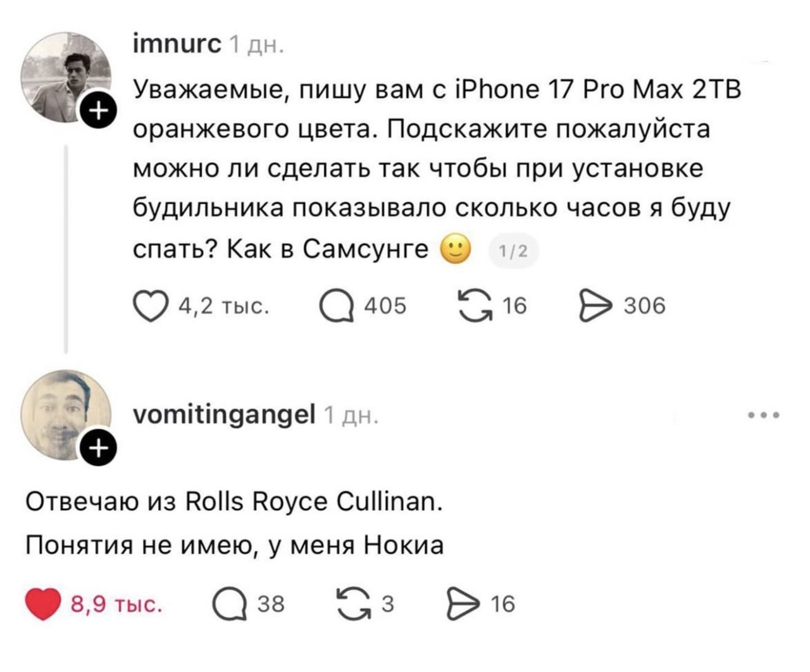Open imnurc username link

(177, 45)
